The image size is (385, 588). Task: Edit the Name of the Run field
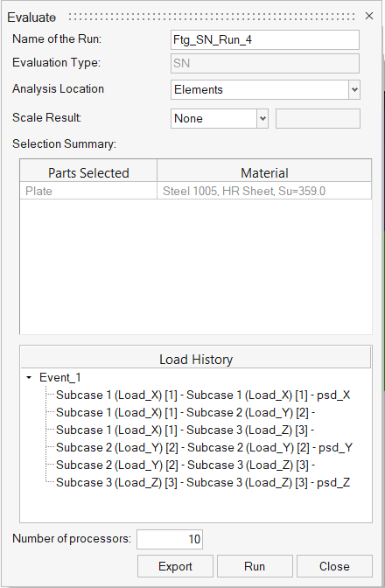point(264,39)
